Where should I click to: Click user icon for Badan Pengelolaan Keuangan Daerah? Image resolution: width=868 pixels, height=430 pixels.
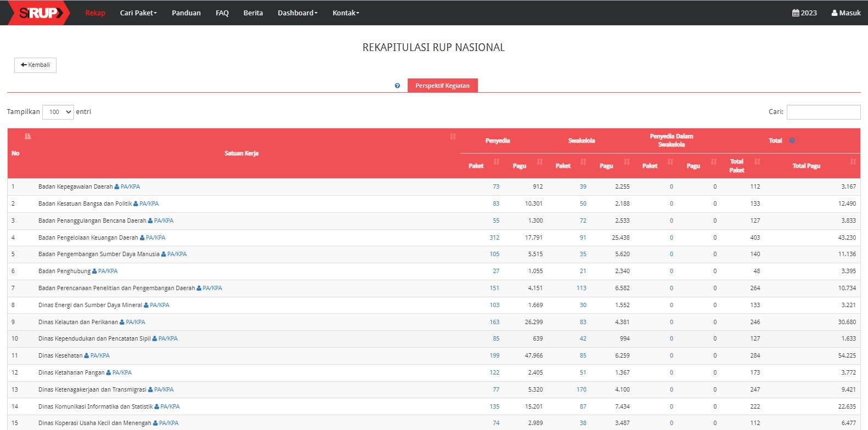click(x=142, y=237)
